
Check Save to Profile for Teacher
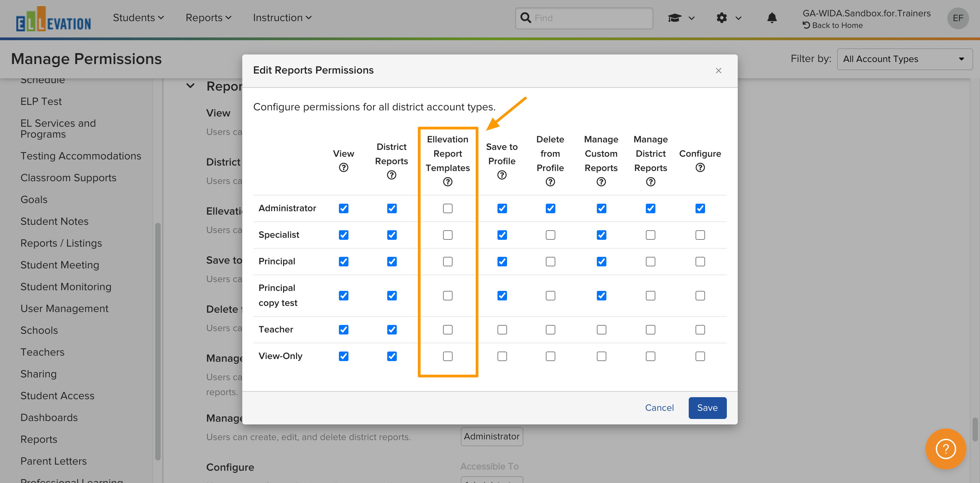pyautogui.click(x=502, y=329)
